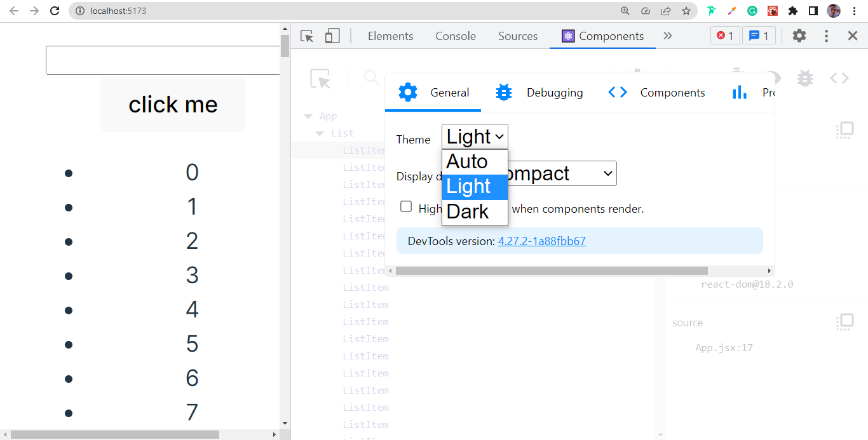Image resolution: width=868 pixels, height=440 pixels.
Task: Open the DevTools version 4.27.2 link
Action: pos(542,241)
